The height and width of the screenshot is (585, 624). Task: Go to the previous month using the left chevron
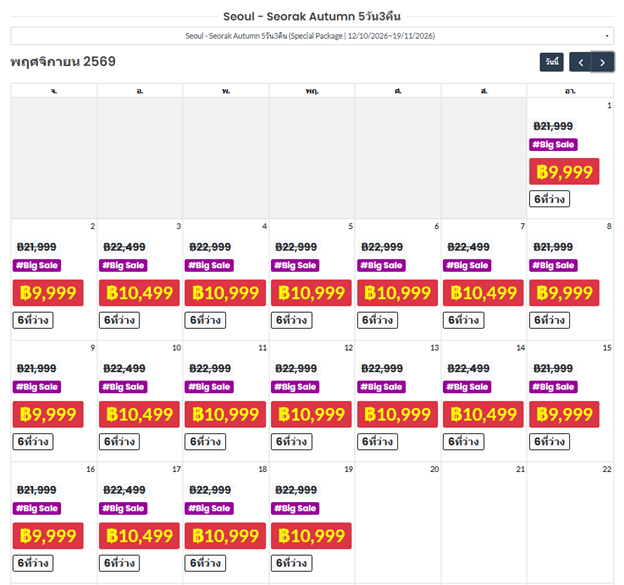(579, 62)
